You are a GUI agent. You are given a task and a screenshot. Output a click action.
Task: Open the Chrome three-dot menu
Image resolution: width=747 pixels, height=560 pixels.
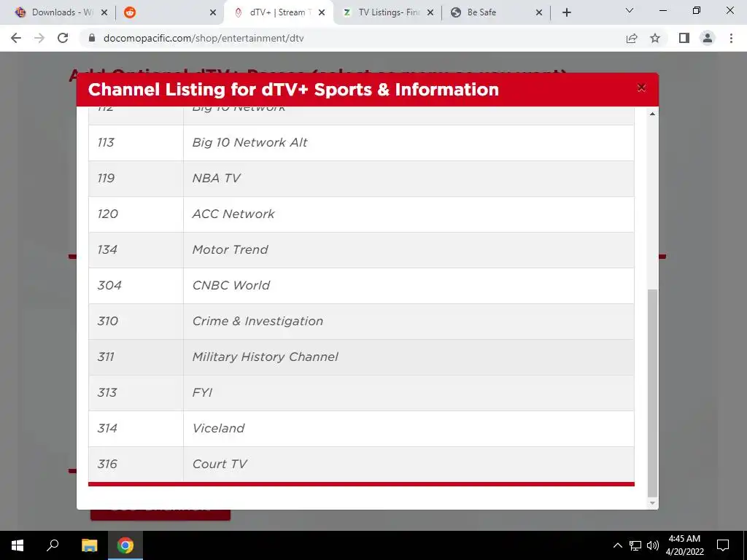click(x=731, y=38)
